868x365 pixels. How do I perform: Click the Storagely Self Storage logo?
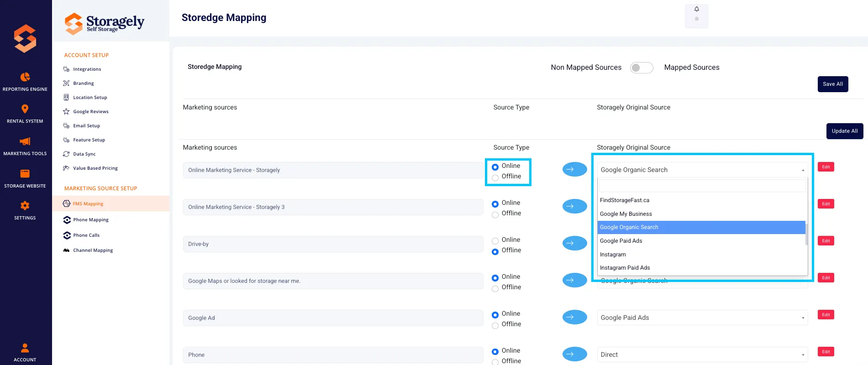click(105, 23)
